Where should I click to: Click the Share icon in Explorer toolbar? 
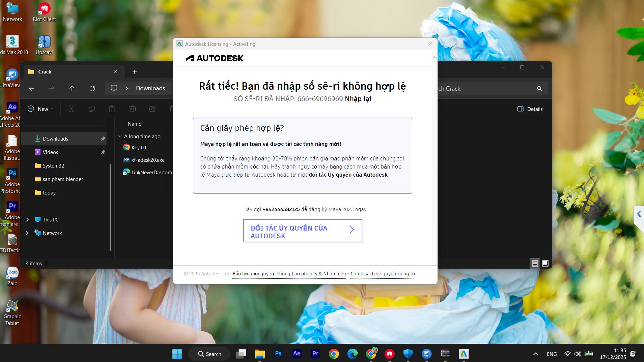[x=152, y=109]
